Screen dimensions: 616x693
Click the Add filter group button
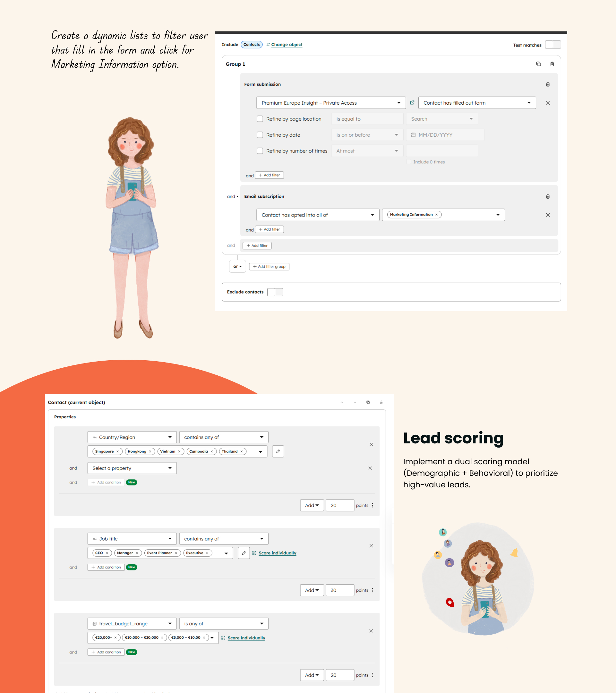269,267
